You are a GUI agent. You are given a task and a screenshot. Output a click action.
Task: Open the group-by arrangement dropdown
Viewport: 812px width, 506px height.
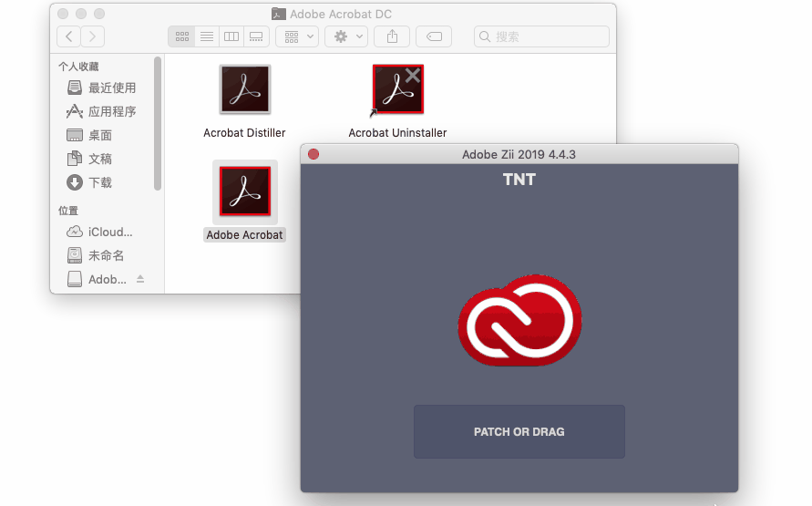[297, 36]
